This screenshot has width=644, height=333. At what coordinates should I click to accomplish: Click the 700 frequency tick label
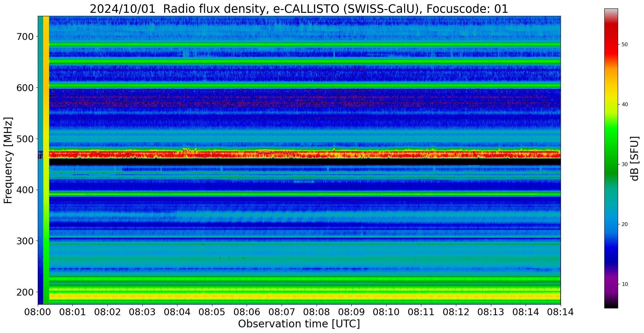point(25,37)
